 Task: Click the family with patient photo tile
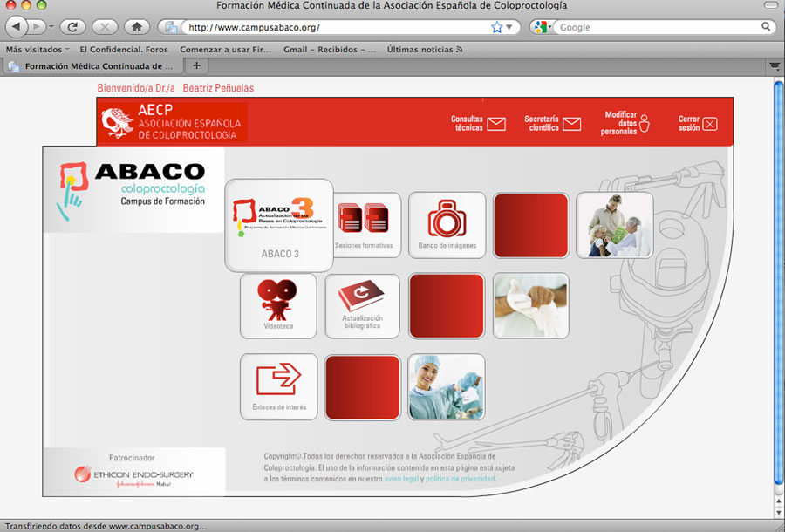click(x=615, y=225)
